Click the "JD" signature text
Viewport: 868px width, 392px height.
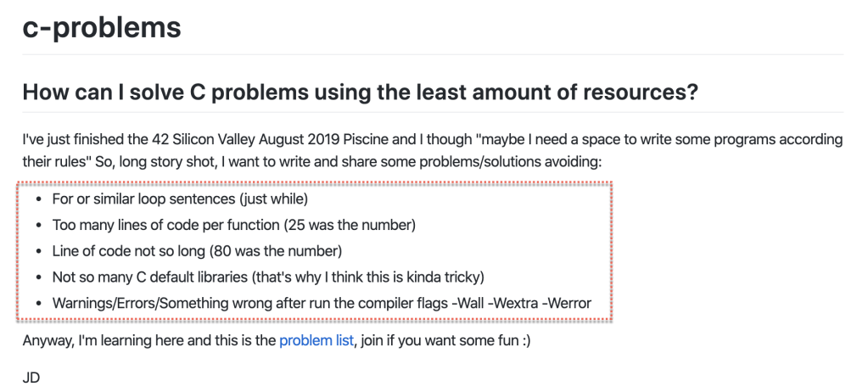[x=31, y=377]
